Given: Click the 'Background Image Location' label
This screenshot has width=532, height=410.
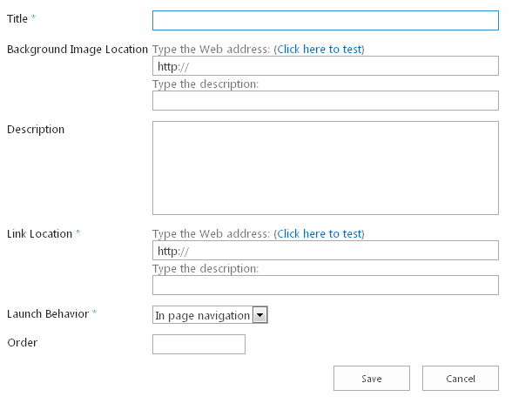Looking at the screenshot, I should (77, 49).
